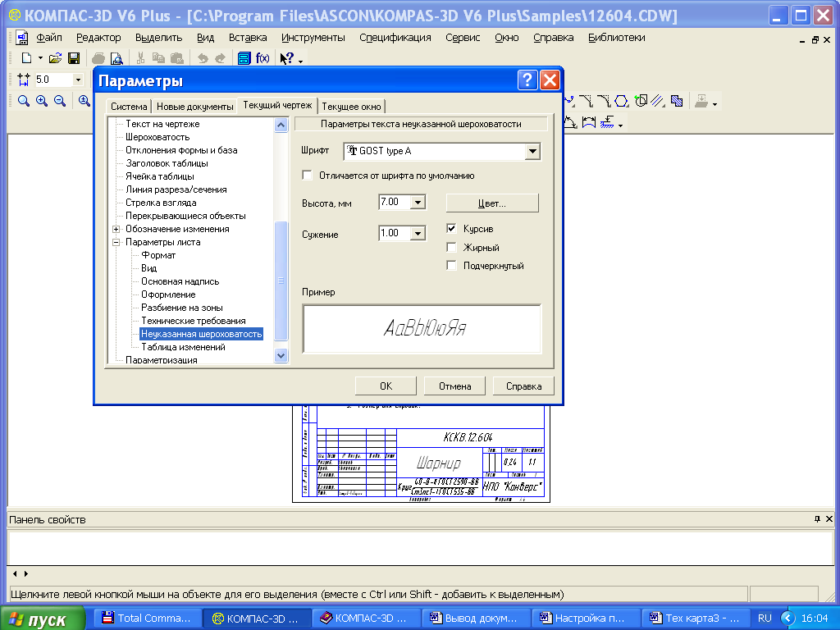Create a new document with the blank page icon
This screenshot has height=630, width=840.
[26, 58]
